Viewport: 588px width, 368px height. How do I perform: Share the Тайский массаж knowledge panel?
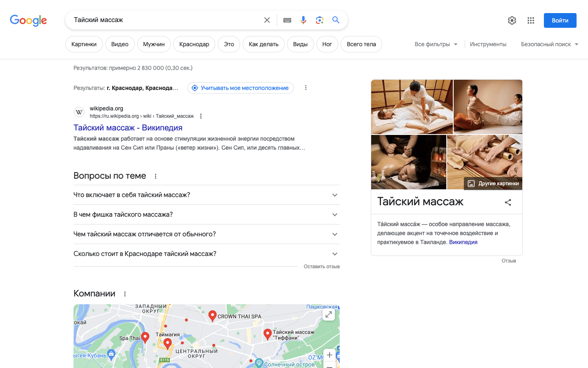[508, 202]
